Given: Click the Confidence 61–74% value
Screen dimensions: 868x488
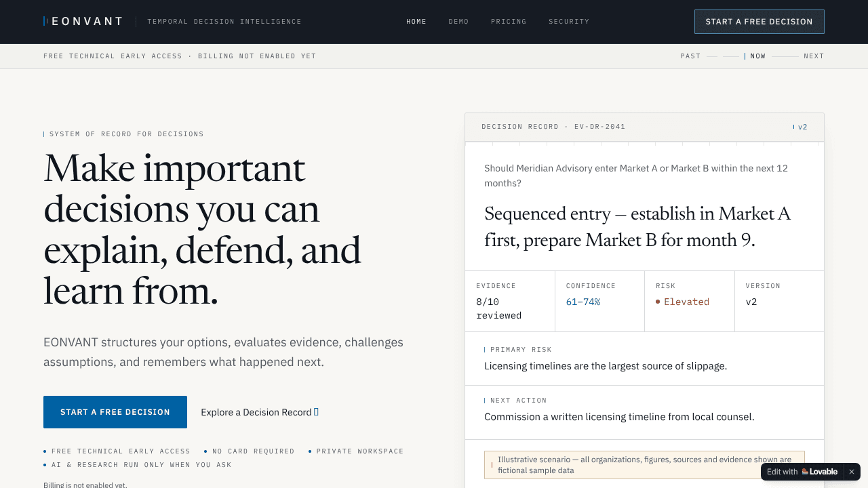Looking at the screenshot, I should coord(583,302).
